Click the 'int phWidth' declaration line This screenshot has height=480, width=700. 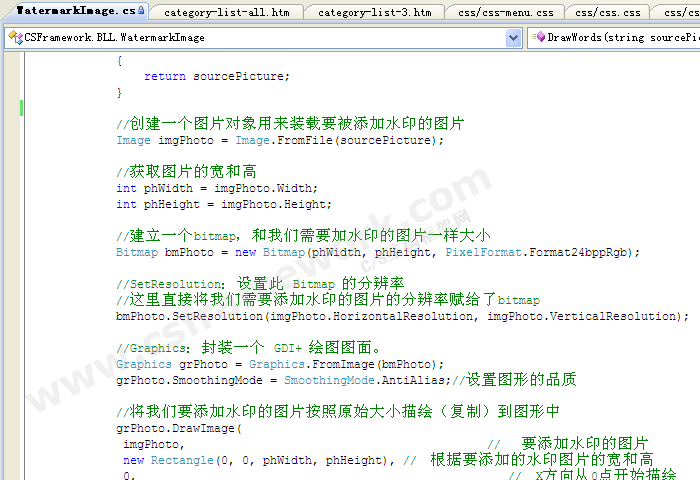click(x=216, y=188)
